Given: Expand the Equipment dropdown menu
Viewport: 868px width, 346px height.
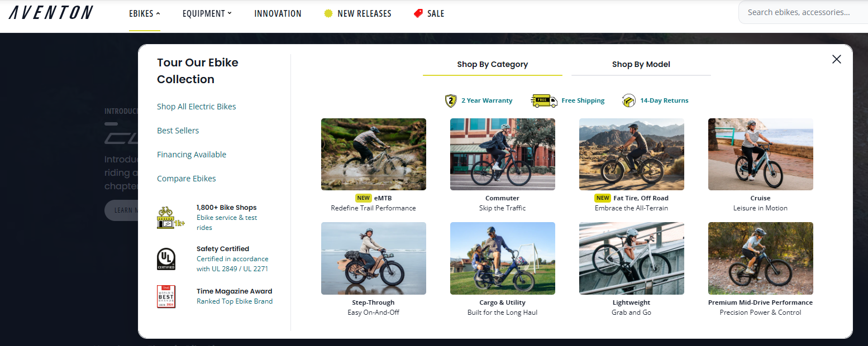Looking at the screenshot, I should 207,13.
